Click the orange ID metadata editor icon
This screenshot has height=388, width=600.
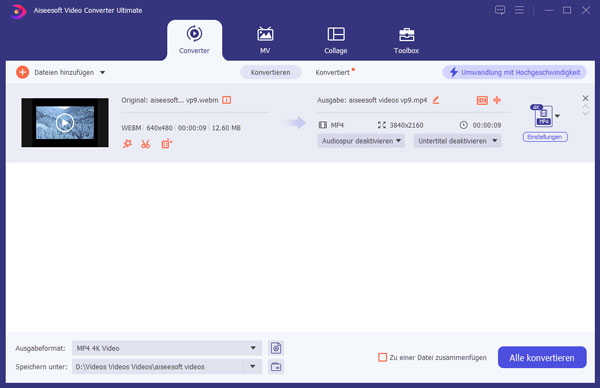(x=482, y=100)
